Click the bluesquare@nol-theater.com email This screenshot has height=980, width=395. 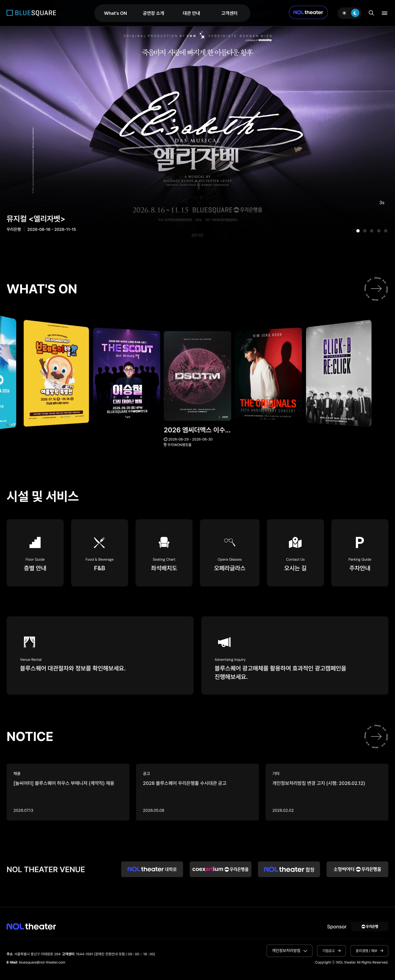[42, 962]
